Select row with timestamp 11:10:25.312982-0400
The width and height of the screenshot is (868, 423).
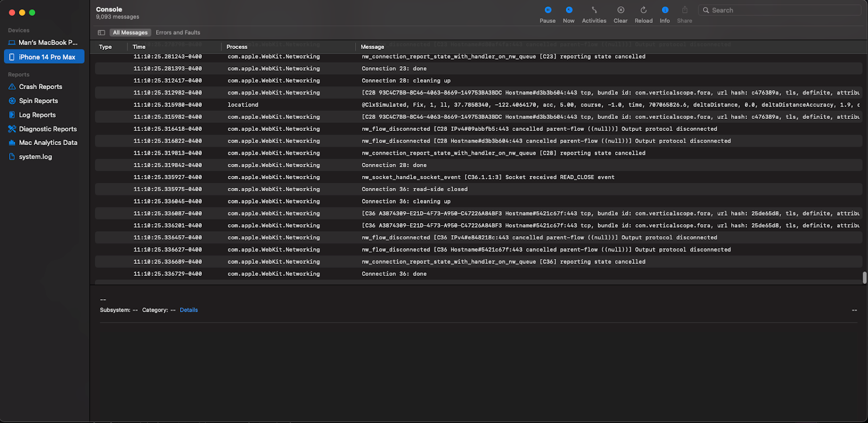coord(478,93)
